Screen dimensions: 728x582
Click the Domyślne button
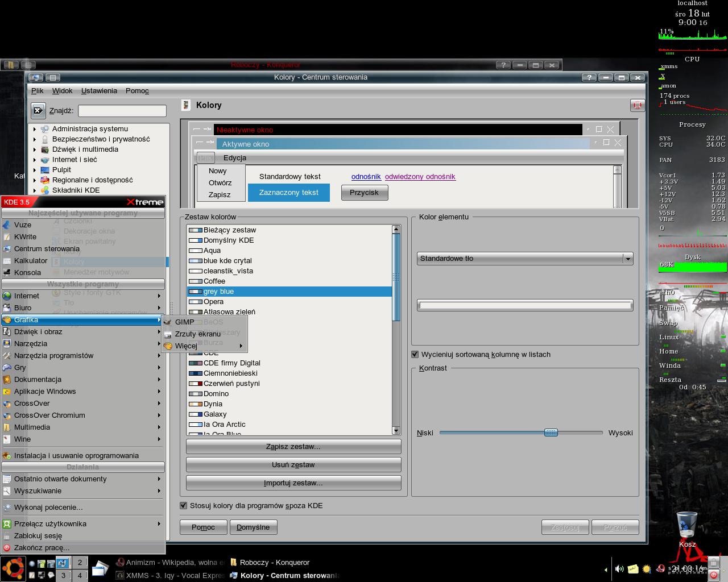(x=253, y=527)
